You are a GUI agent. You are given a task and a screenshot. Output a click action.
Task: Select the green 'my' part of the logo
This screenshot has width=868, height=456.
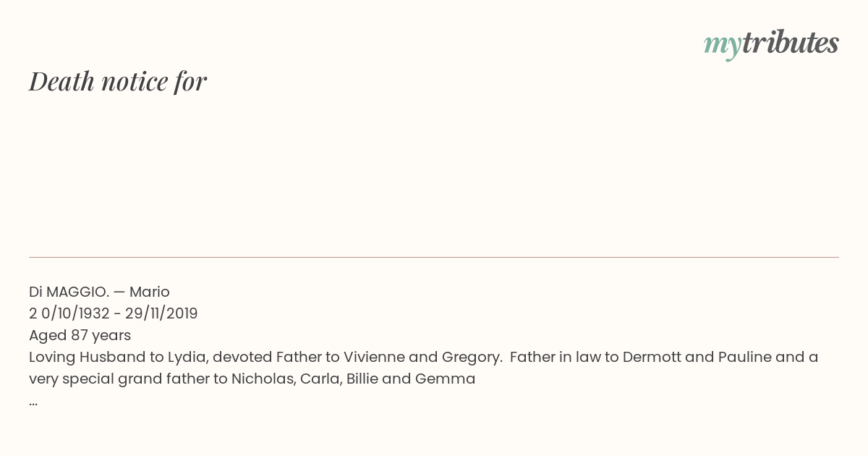tap(723, 46)
